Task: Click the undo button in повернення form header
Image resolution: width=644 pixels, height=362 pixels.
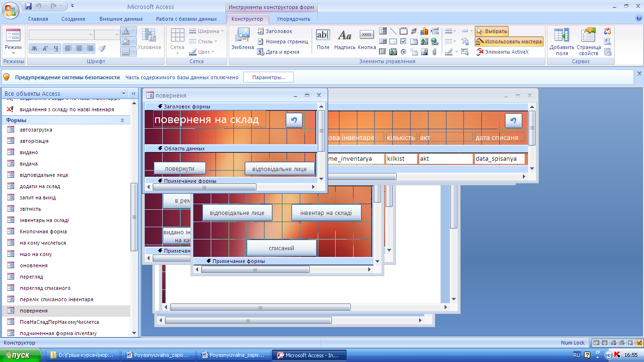Action: tap(294, 120)
